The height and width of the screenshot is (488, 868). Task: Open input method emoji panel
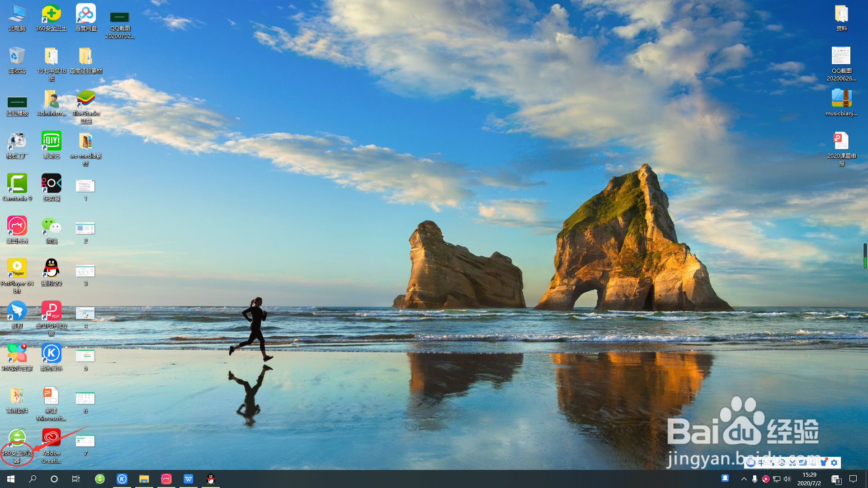(x=782, y=463)
